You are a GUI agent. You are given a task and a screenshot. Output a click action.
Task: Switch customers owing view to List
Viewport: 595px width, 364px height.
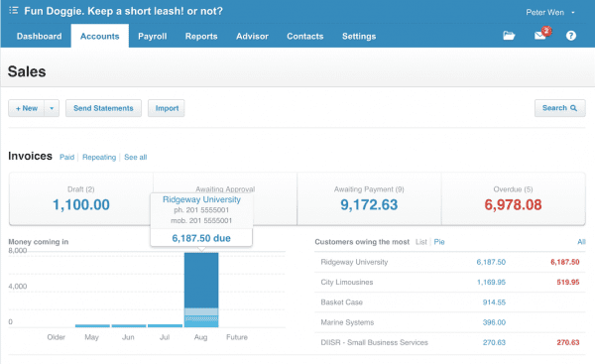tap(420, 242)
